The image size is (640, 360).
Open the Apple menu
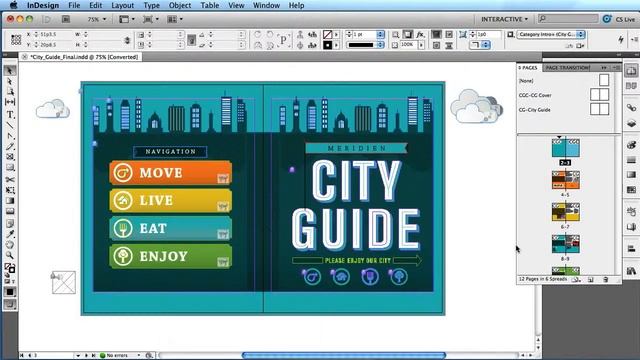tap(13, 5)
